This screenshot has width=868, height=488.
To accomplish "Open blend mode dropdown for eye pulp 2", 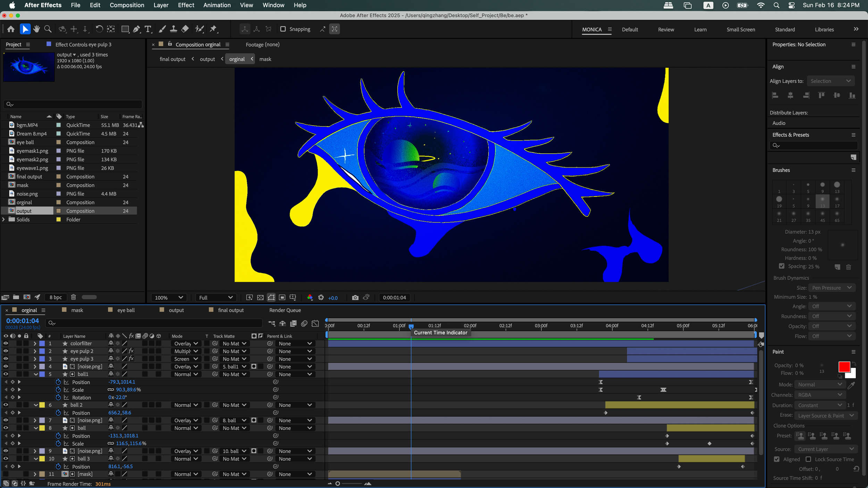I will [186, 351].
